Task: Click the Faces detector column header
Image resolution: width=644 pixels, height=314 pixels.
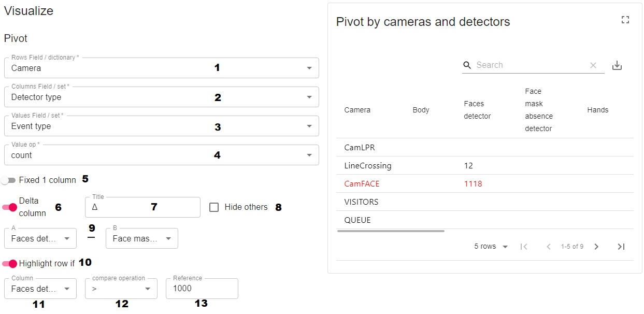Action: (x=477, y=110)
